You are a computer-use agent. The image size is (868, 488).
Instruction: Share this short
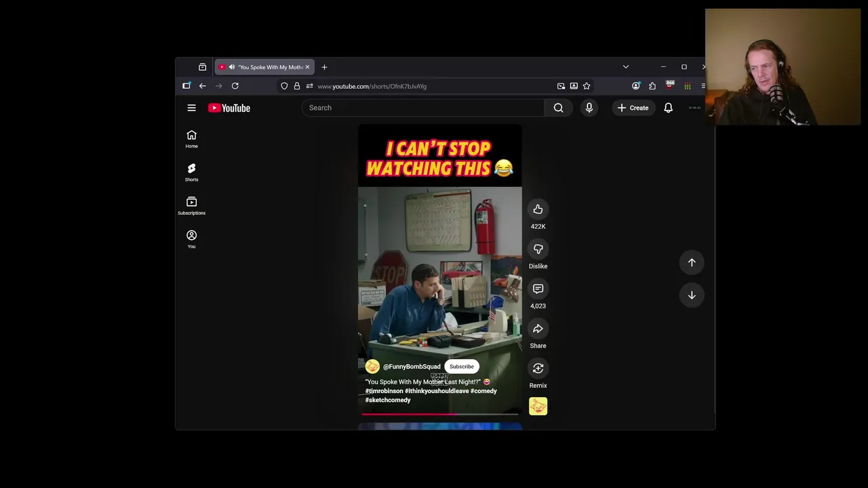point(538,329)
